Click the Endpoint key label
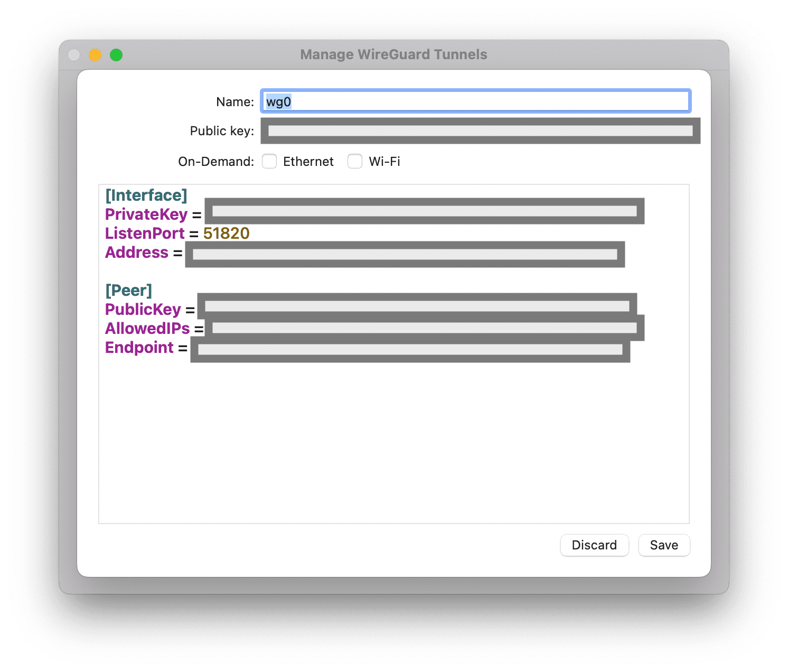 [x=139, y=348]
